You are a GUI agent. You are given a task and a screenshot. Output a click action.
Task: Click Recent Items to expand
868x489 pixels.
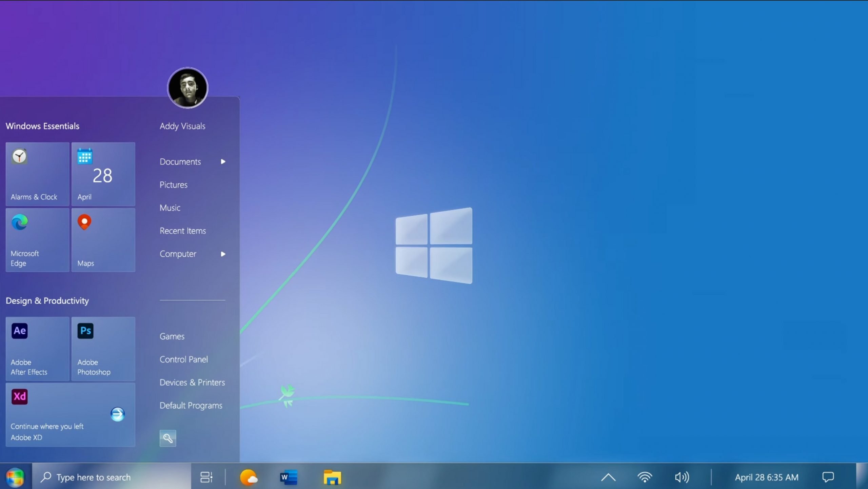point(182,230)
